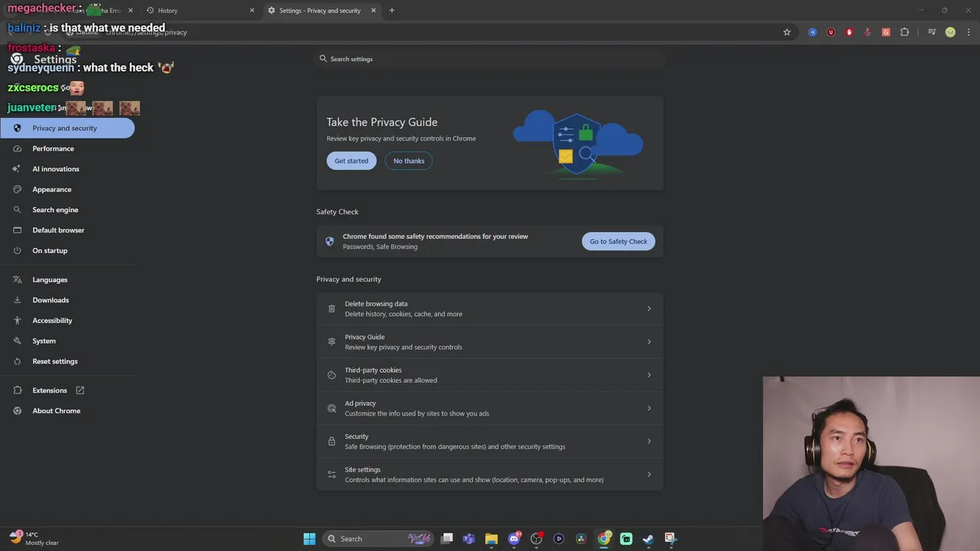Image resolution: width=980 pixels, height=551 pixels.
Task: Open Chrome's three-dot menu
Action: [969, 32]
